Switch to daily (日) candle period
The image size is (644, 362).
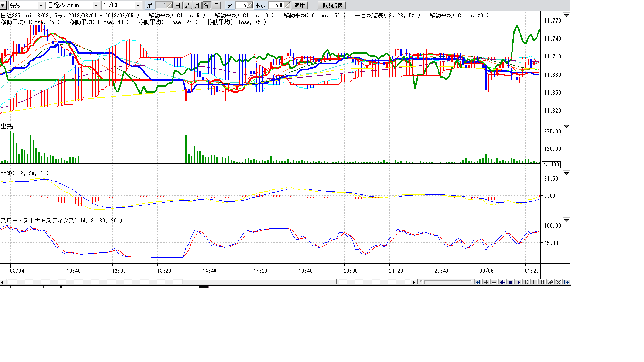point(178,6)
